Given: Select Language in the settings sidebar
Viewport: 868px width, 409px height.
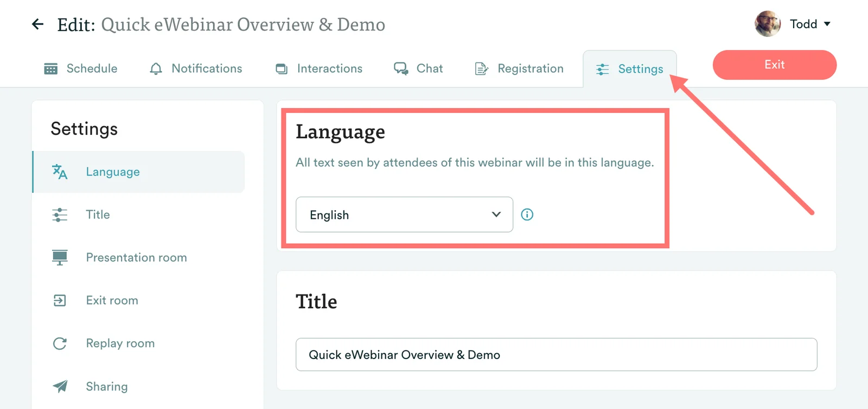Looking at the screenshot, I should (139, 172).
